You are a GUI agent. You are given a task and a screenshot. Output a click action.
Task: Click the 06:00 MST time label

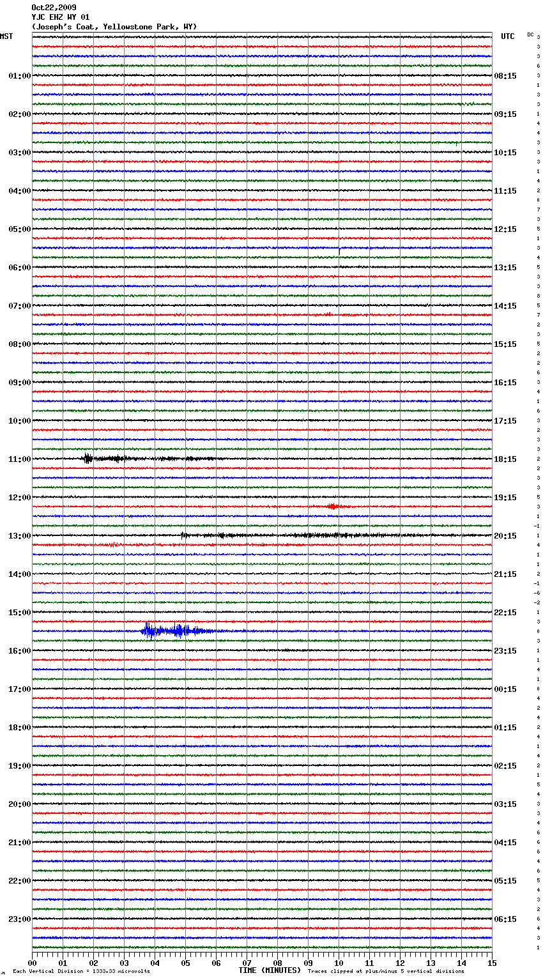(x=20, y=268)
